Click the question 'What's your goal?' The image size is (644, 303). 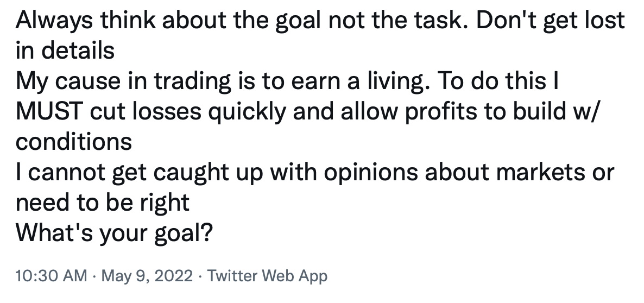[x=114, y=233]
